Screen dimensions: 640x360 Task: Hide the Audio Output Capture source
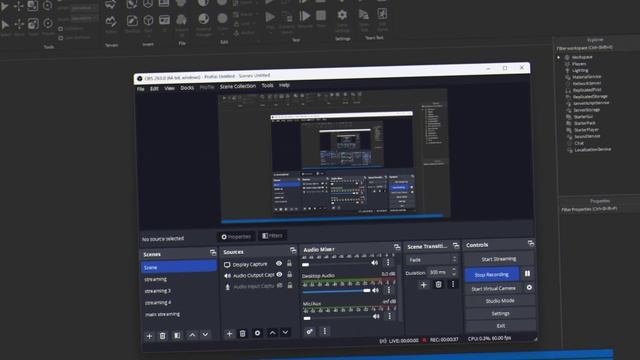[279, 274]
